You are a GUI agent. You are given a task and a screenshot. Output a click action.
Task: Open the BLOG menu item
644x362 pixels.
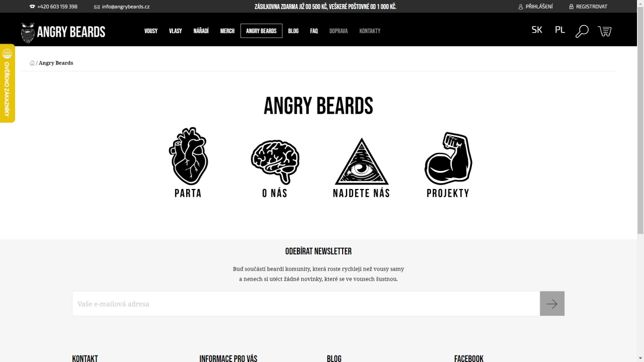tap(293, 31)
